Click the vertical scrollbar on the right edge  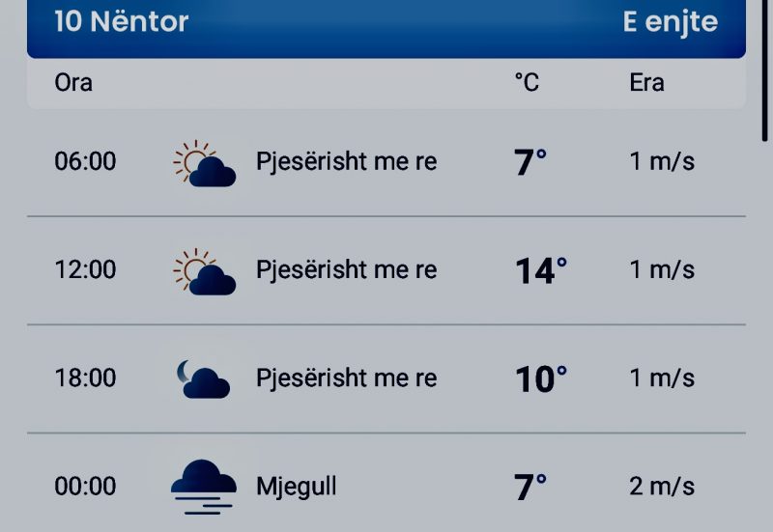764,70
